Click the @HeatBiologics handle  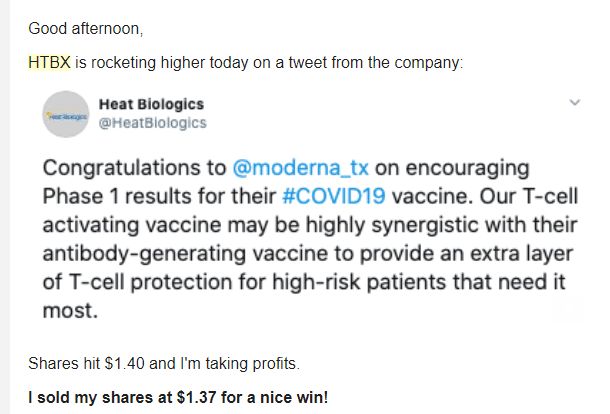click(152, 123)
